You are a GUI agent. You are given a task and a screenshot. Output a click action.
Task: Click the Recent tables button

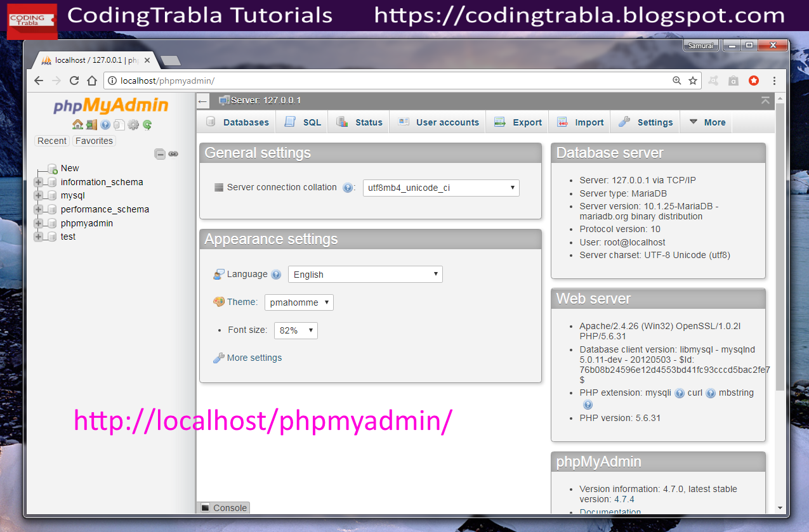click(52, 141)
